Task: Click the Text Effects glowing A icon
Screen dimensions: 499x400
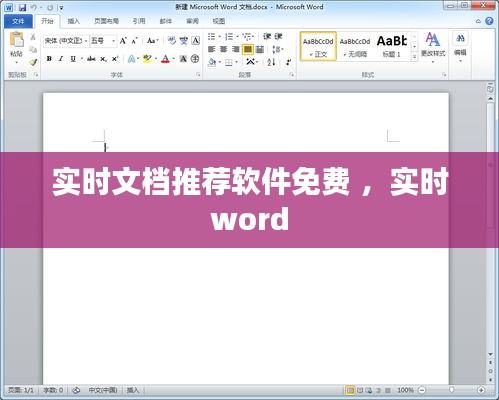Action: [x=131, y=59]
